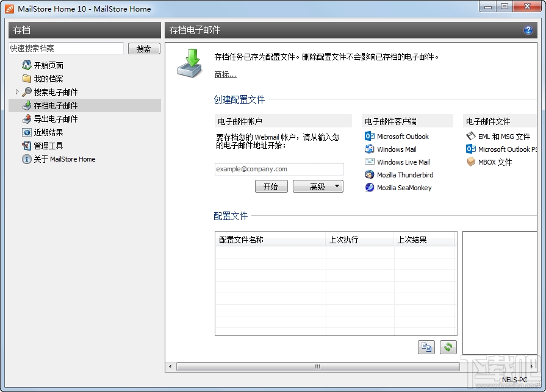Select Mozilla Thunderbird as email client
This screenshot has height=392, width=546.
tap(405, 174)
